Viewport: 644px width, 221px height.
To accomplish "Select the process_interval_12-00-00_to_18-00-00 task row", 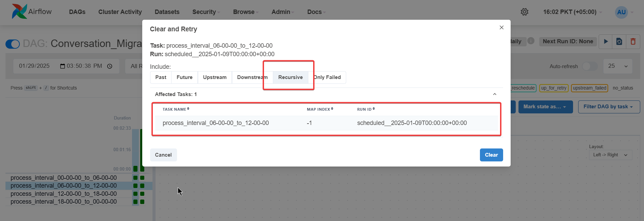I will coord(63,194).
